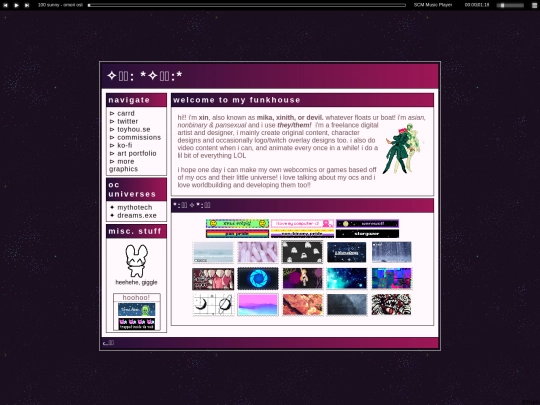Click the pink-purple gradient mountains stamp

point(258,305)
